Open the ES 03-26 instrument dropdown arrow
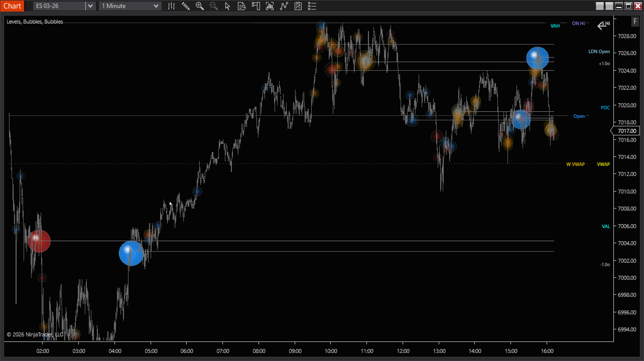The height and width of the screenshot is (361, 644). [x=90, y=6]
